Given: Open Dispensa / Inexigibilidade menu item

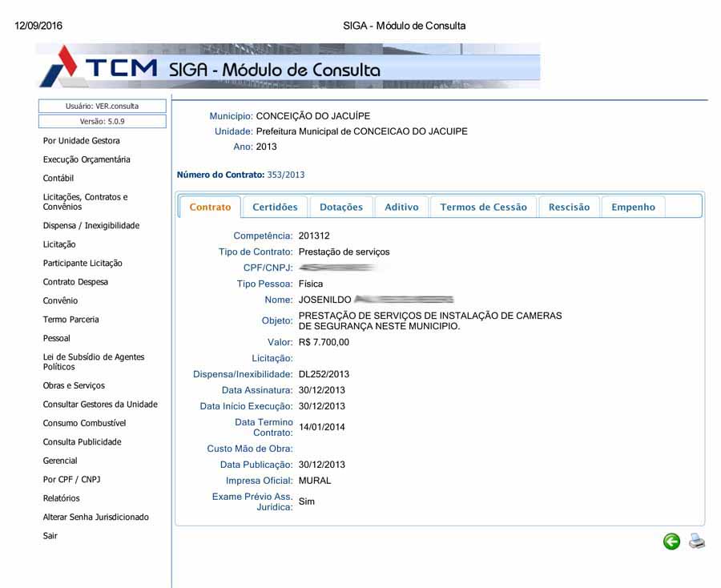Looking at the screenshot, I should point(91,226).
